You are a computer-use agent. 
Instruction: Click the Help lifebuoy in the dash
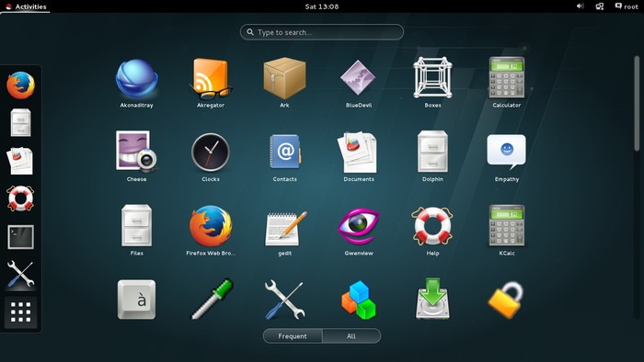click(20, 198)
